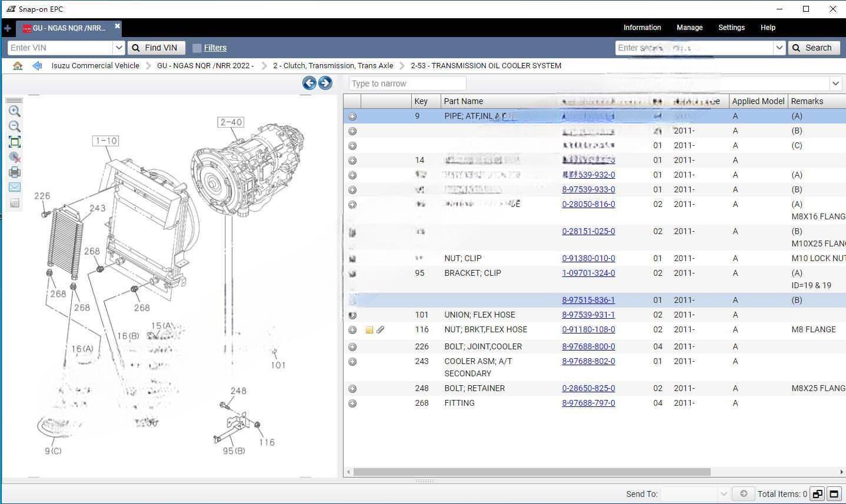This screenshot has width=846, height=504.
Task: Go to next illustration arrow
Action: click(x=325, y=83)
